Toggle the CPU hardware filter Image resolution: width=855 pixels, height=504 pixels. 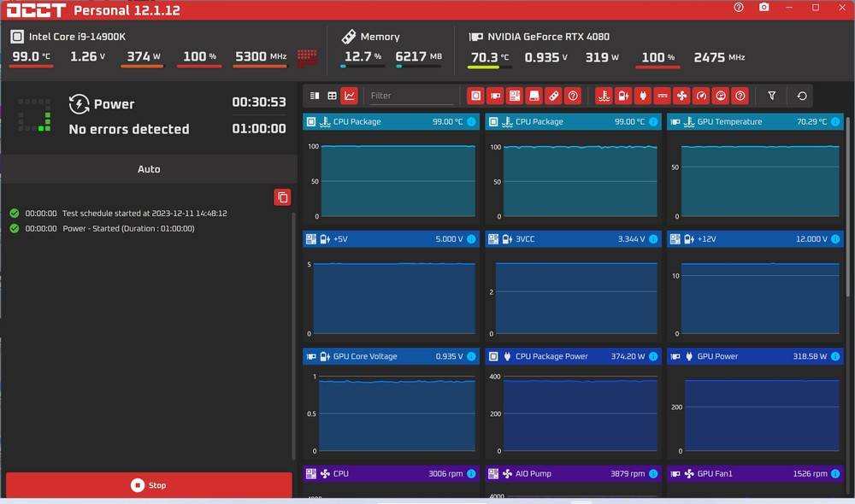coord(476,96)
